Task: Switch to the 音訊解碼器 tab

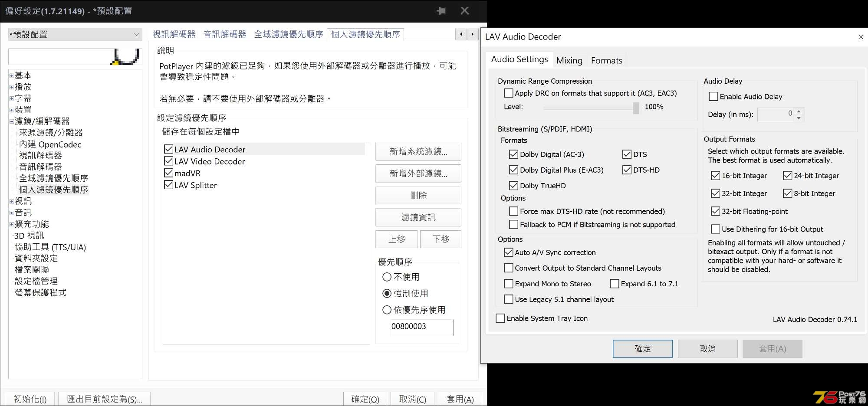Action: click(225, 34)
